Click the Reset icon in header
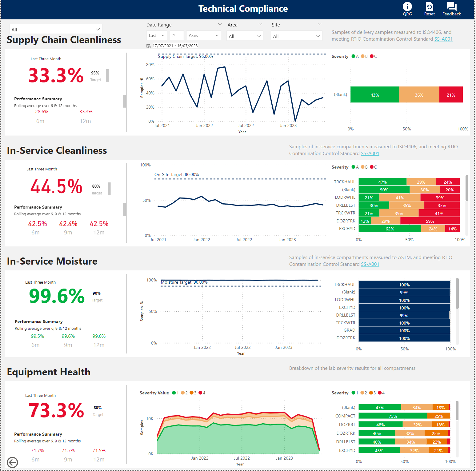 (x=429, y=7)
